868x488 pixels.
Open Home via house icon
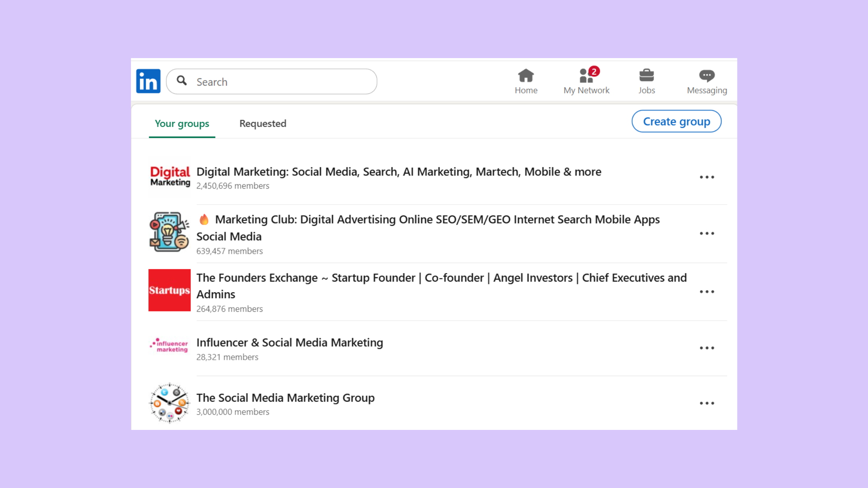(526, 76)
